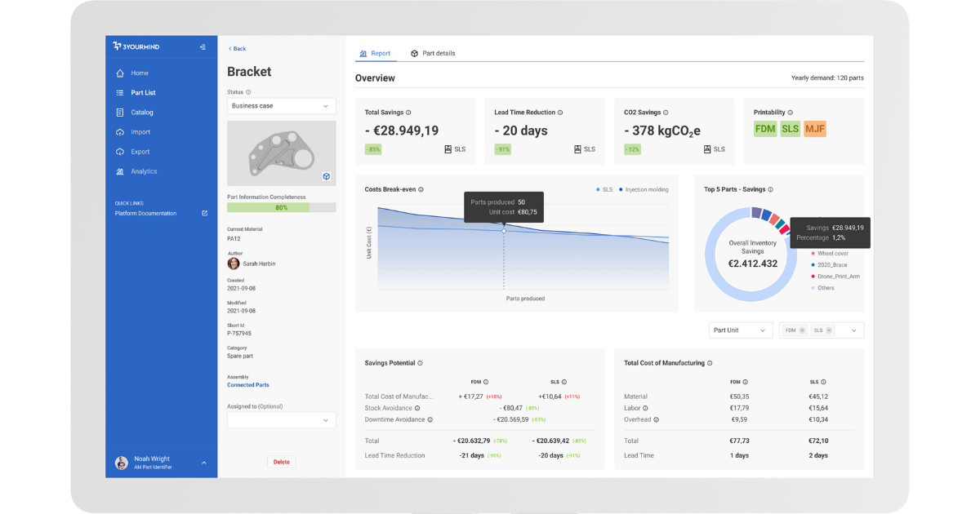Collapse the sidebar using the menu icon
This screenshot has height=514, width=980.
tap(203, 47)
